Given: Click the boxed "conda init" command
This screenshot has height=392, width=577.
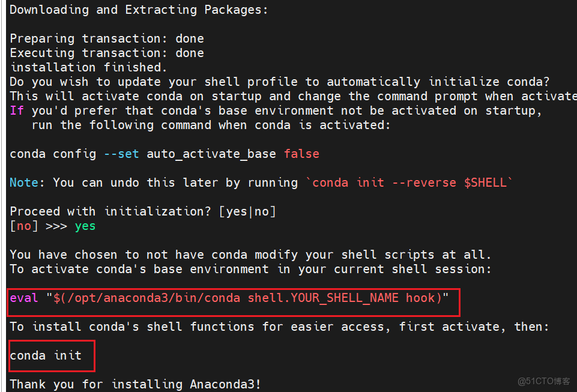Looking at the screenshot, I should (x=46, y=355).
